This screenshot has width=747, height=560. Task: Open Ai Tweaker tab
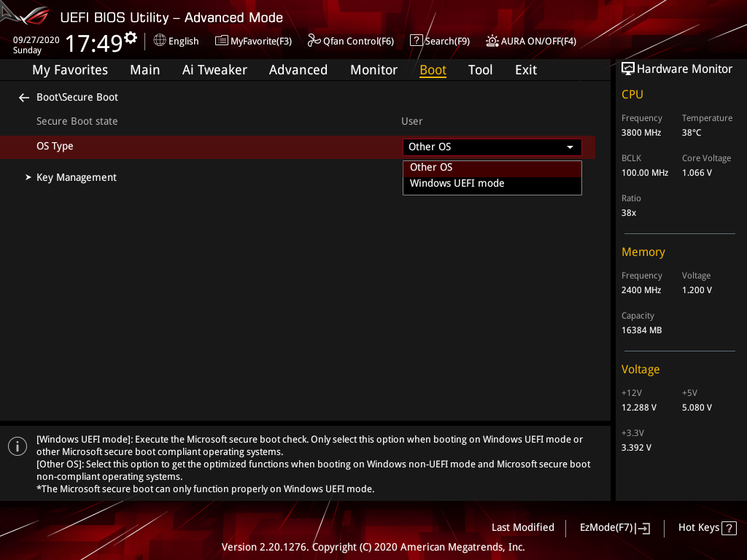point(214,70)
